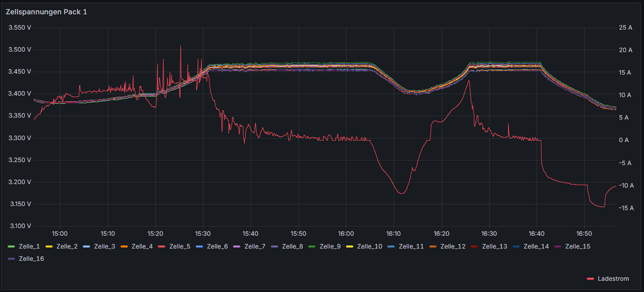Toggle the Zelle_13 legend item
This screenshot has width=644, height=292.
[x=494, y=246]
